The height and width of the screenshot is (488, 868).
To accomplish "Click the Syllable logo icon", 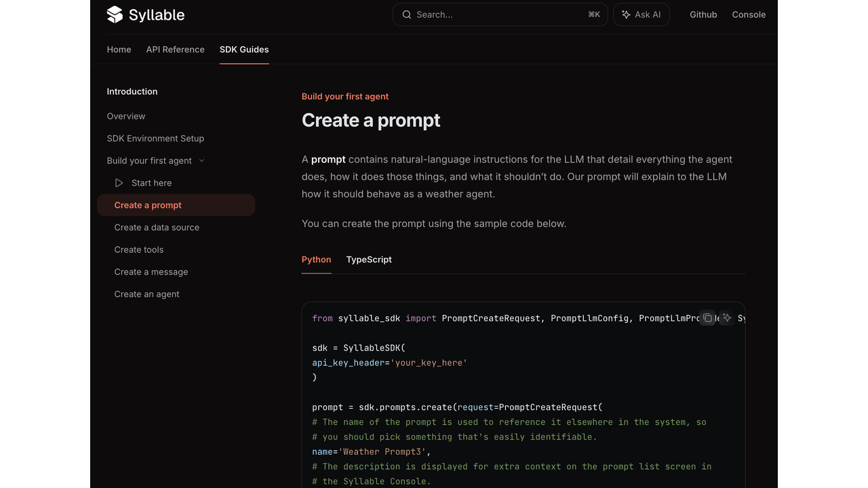I will coord(115,14).
